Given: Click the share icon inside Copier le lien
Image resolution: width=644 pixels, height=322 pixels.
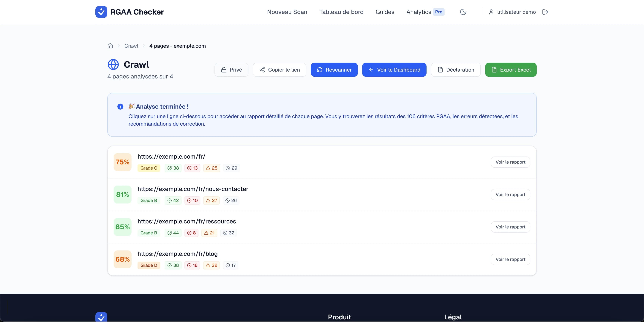Looking at the screenshot, I should 262,70.
